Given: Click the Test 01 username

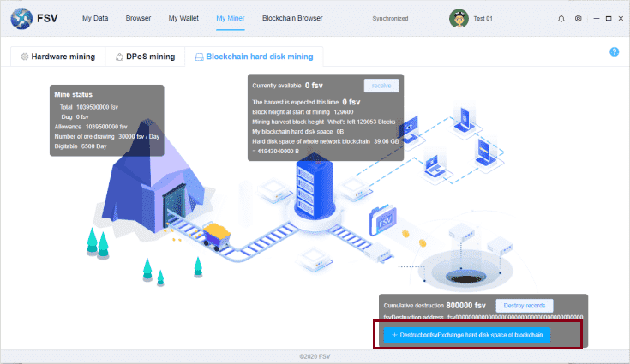Looking at the screenshot, I should point(483,19).
